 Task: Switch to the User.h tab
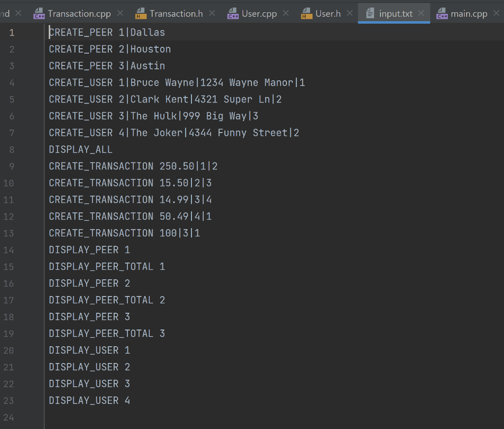[328, 13]
